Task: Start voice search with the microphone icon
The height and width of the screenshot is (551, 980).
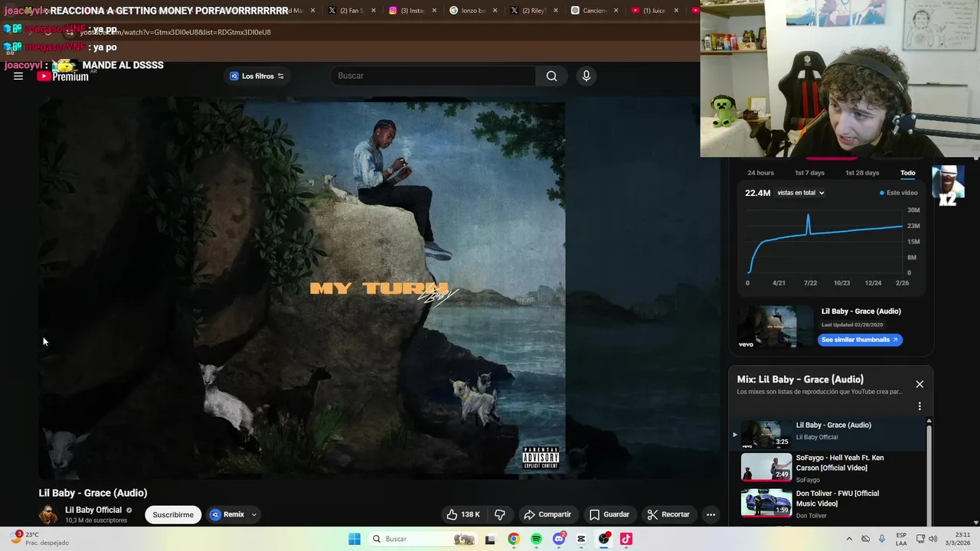Action: click(586, 76)
